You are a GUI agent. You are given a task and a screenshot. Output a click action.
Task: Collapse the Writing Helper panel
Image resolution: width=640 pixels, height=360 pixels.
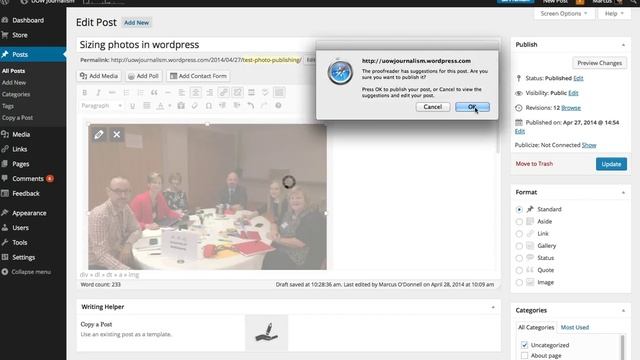point(493,307)
